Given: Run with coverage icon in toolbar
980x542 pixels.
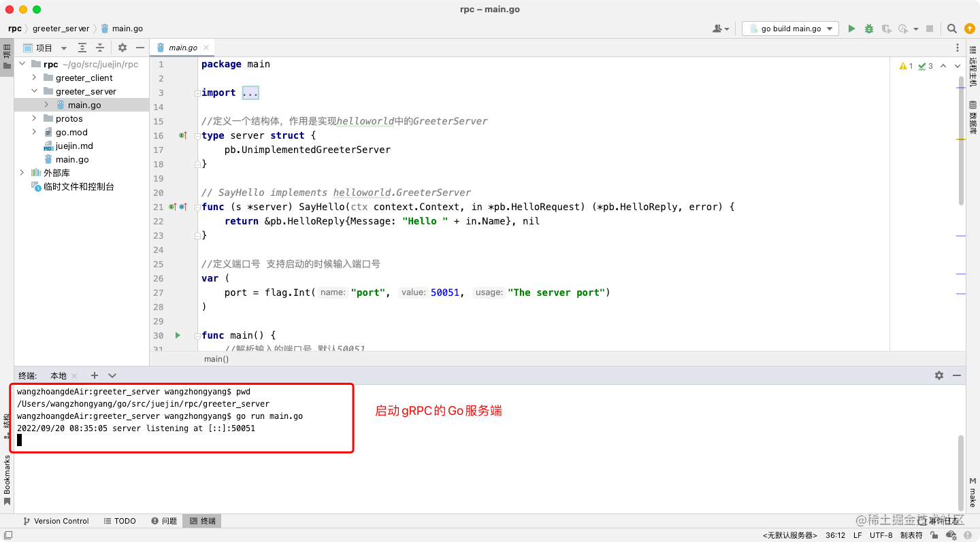Looking at the screenshot, I should pos(886,29).
